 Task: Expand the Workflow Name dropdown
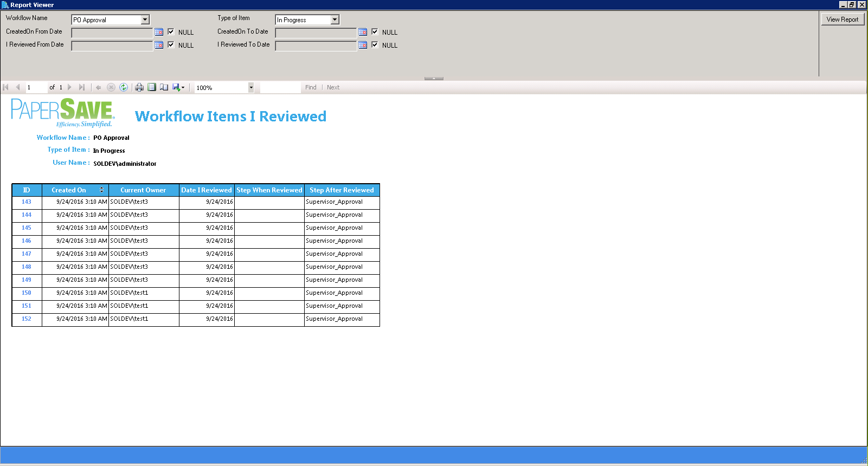pos(145,20)
